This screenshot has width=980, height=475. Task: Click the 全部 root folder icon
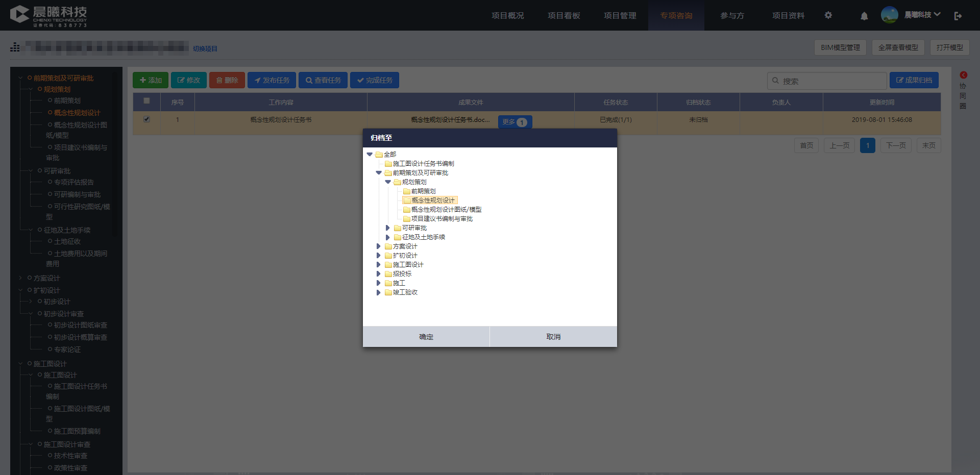click(x=379, y=155)
